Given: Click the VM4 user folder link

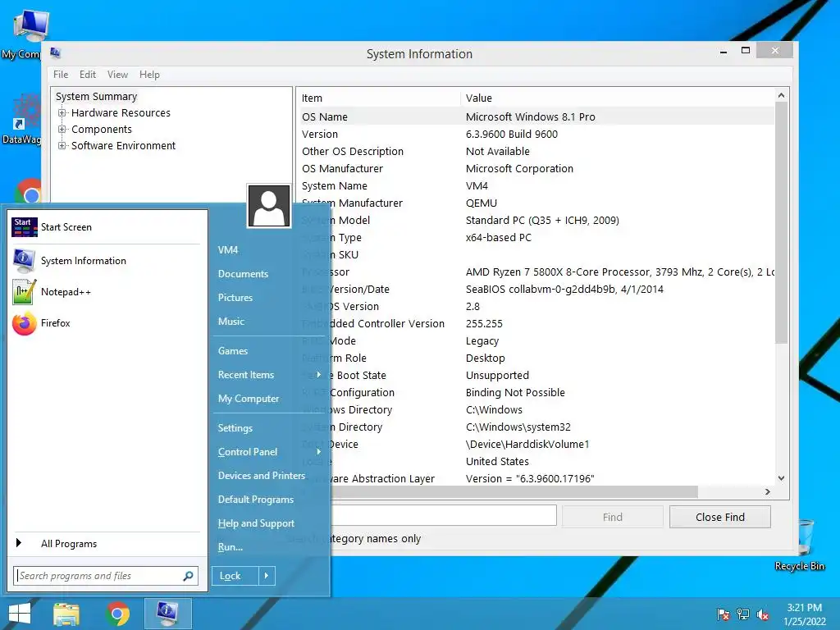Looking at the screenshot, I should pyautogui.click(x=228, y=250).
